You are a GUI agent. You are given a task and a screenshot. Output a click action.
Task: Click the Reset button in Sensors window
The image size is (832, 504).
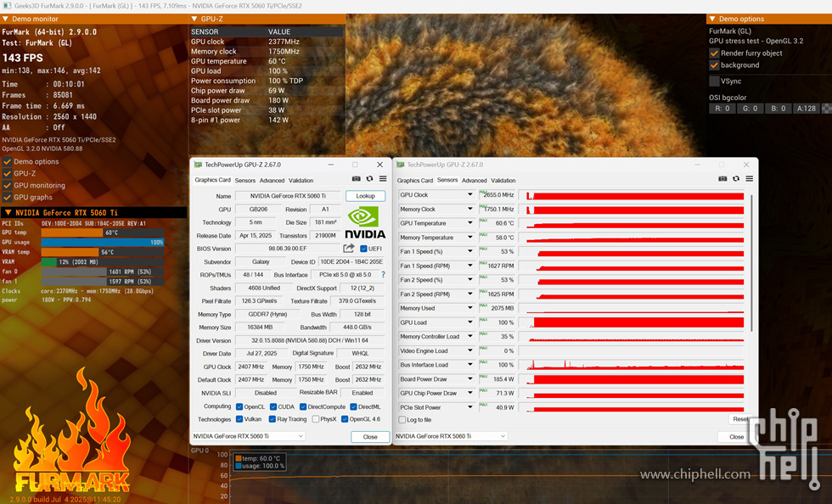[740, 419]
